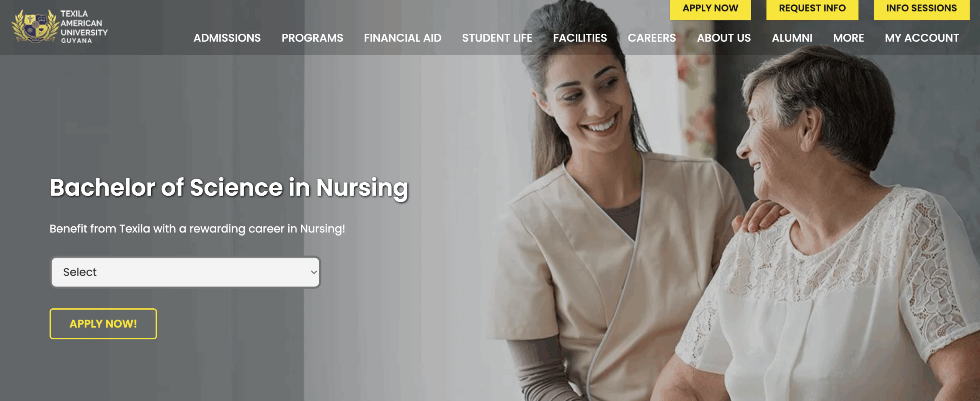Open the STUDENT LIFE menu
This screenshot has width=980, height=401.
pos(497,38)
